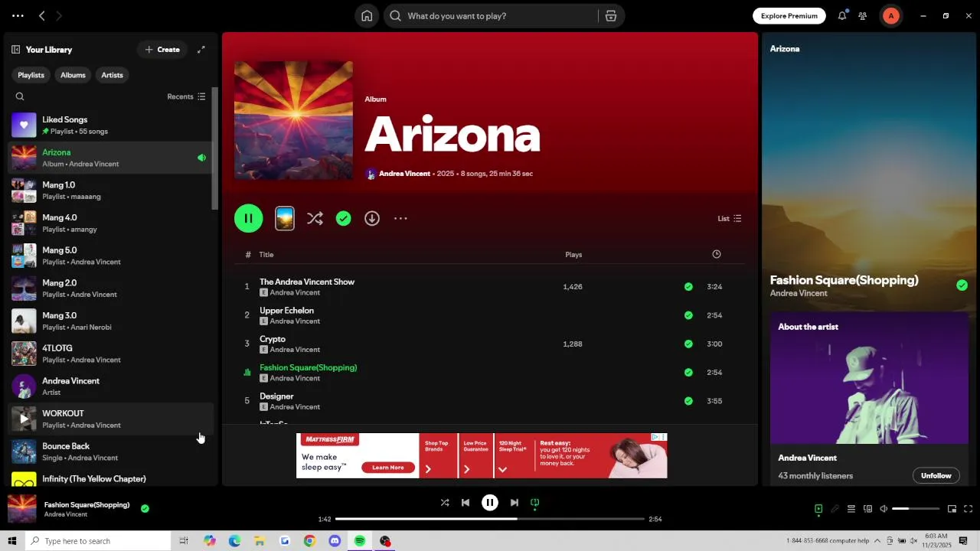Image resolution: width=980 pixels, height=551 pixels.
Task: Pause the Arizona album with green button
Action: [249, 219]
